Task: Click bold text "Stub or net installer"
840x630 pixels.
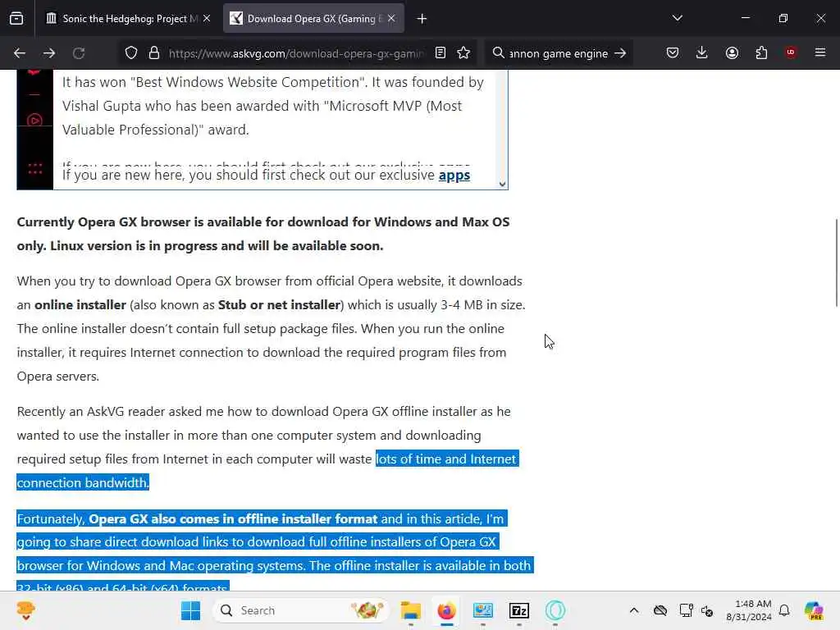Action: (x=279, y=305)
